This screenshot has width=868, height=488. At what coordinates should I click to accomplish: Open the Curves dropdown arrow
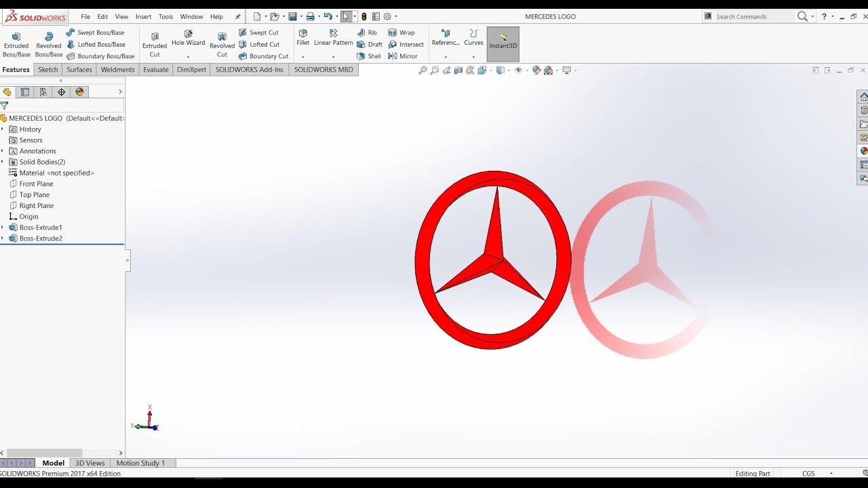(x=473, y=57)
